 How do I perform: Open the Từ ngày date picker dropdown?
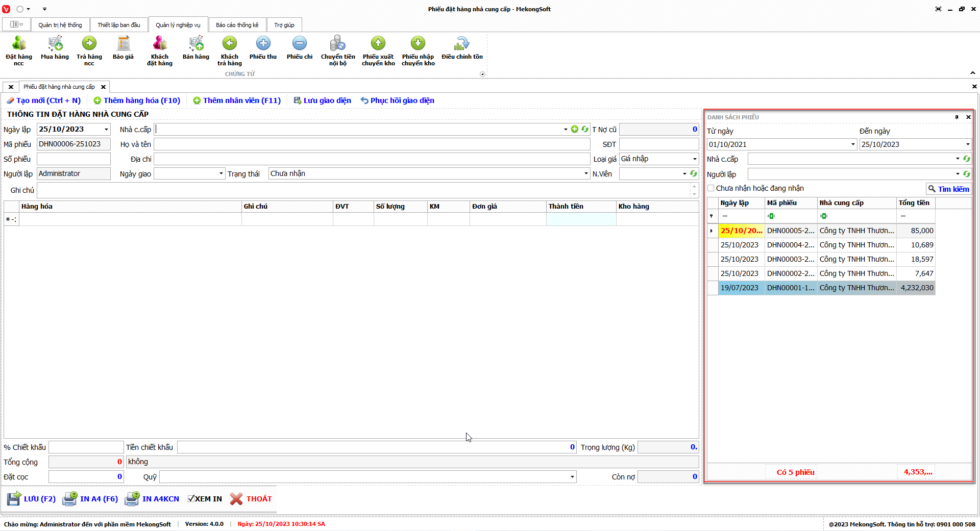coord(853,144)
